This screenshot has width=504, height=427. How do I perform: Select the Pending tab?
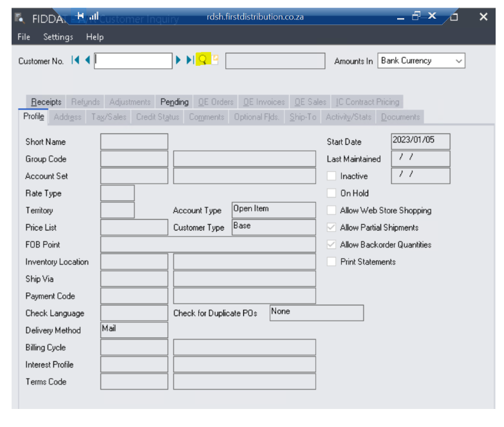pyautogui.click(x=174, y=102)
